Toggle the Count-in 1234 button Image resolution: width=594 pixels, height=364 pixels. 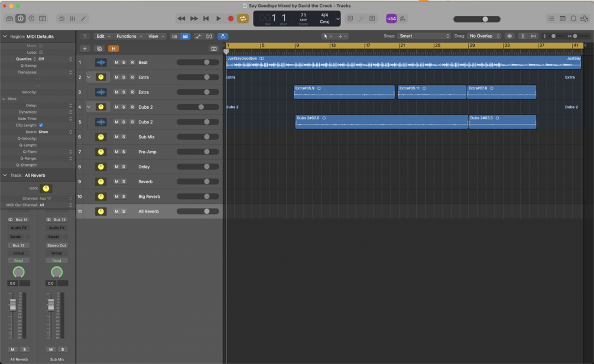tap(391, 18)
